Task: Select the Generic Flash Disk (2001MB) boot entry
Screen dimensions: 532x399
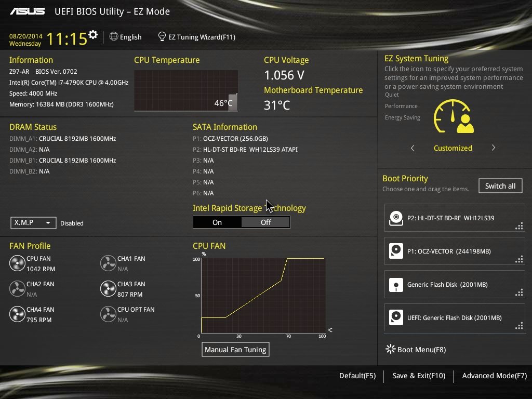Action: (455, 284)
